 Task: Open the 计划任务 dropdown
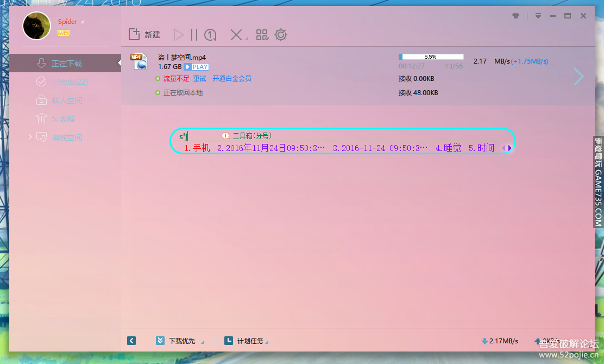[x=267, y=342]
